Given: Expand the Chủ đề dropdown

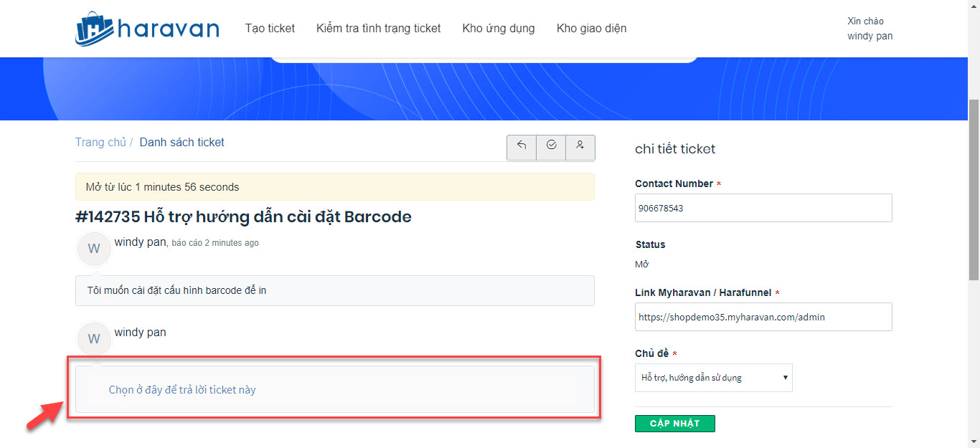Looking at the screenshot, I should (713, 378).
